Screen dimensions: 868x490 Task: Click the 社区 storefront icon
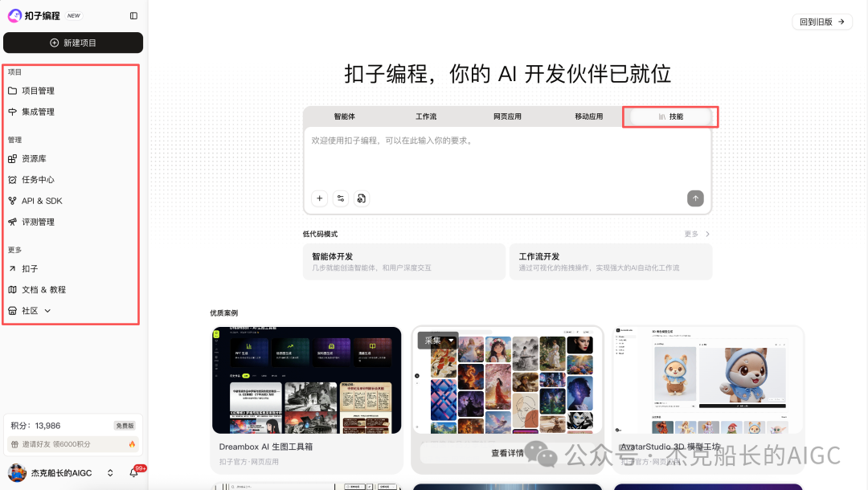[12, 311]
